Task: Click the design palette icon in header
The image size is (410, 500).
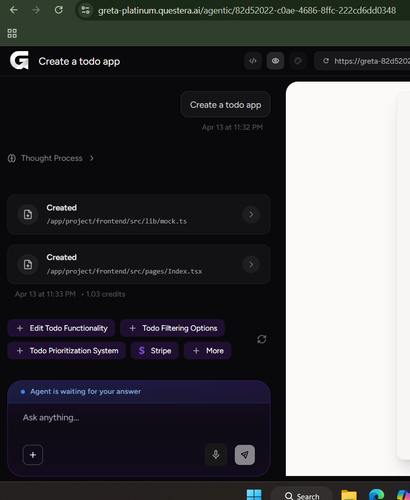Action: coord(298,61)
